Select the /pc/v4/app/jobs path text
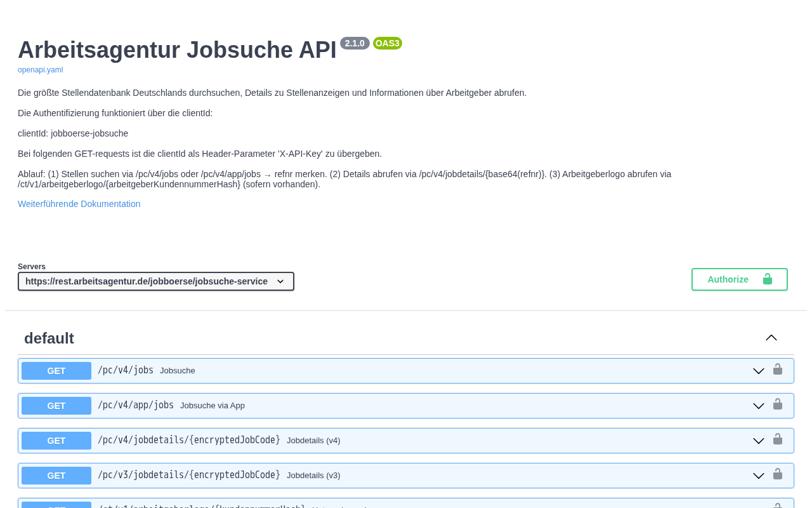Viewport: 812px width, 508px height. coord(136,405)
